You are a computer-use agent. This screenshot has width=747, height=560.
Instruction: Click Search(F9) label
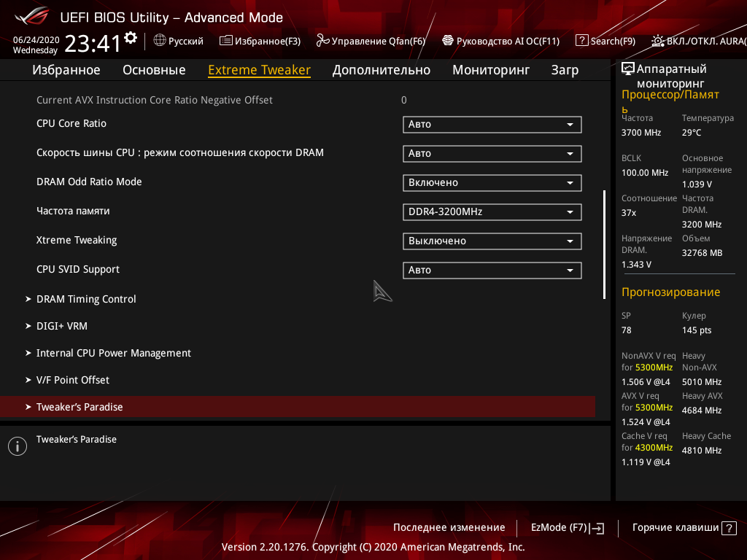[613, 41]
